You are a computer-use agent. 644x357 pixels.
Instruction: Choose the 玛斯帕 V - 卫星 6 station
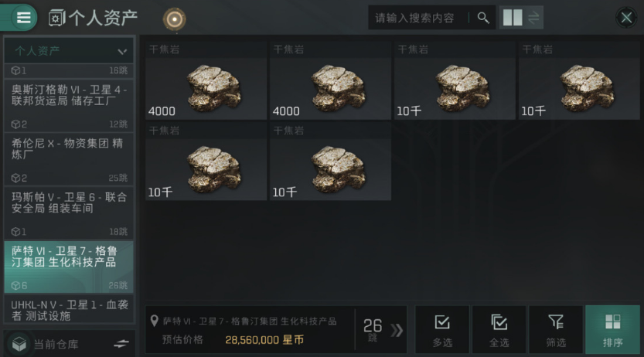pos(69,212)
